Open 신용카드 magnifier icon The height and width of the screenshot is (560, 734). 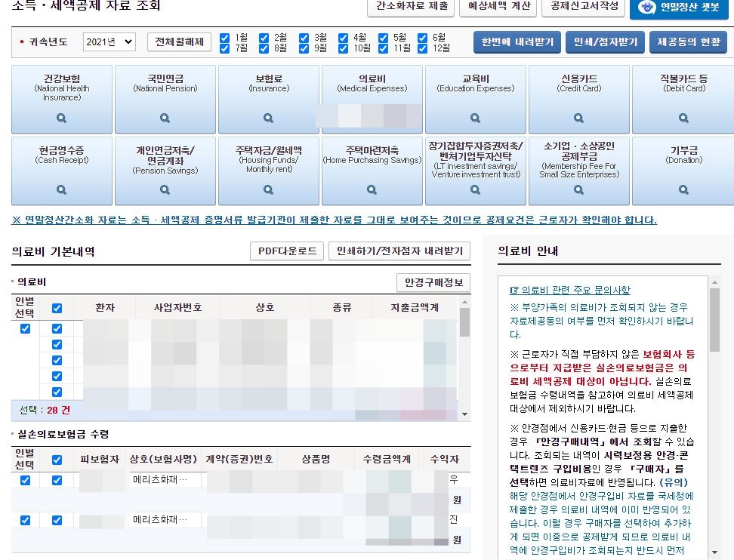(x=578, y=118)
